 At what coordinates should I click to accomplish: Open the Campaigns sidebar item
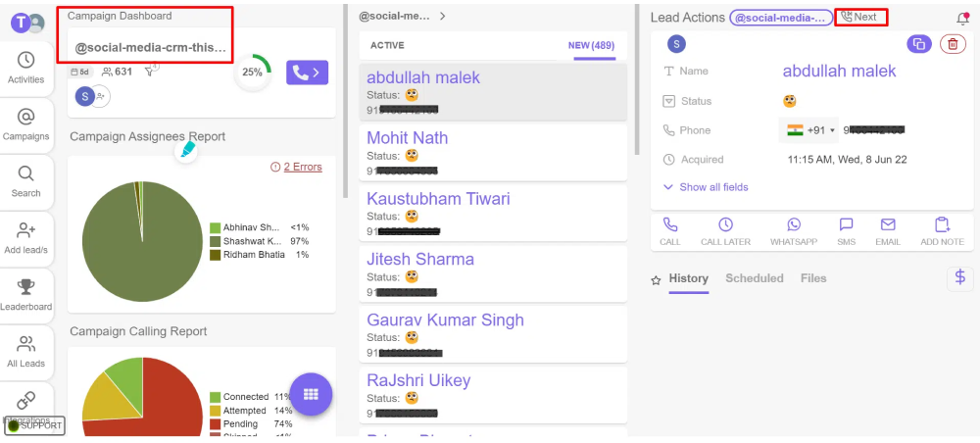pos(25,125)
